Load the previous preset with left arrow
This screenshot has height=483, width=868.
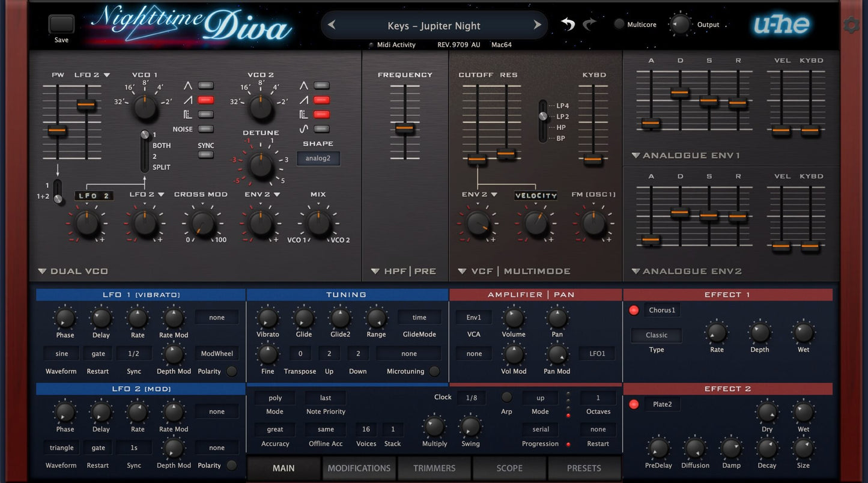[x=332, y=25]
